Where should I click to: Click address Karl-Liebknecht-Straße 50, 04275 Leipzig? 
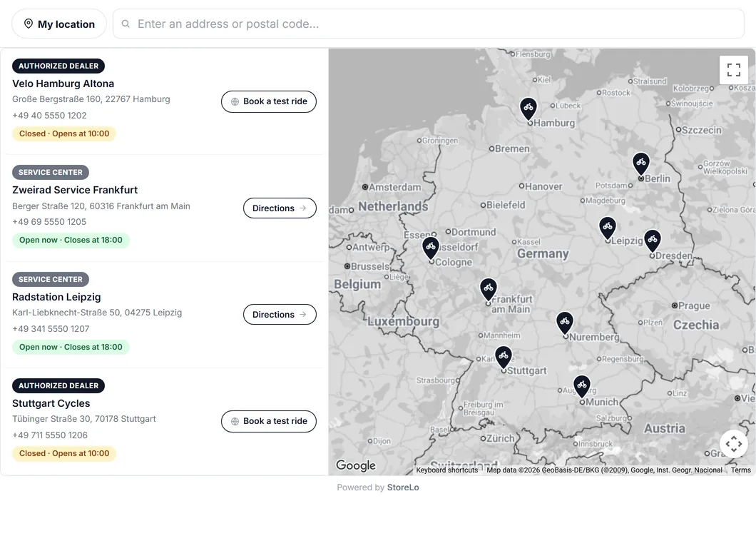[x=97, y=313]
